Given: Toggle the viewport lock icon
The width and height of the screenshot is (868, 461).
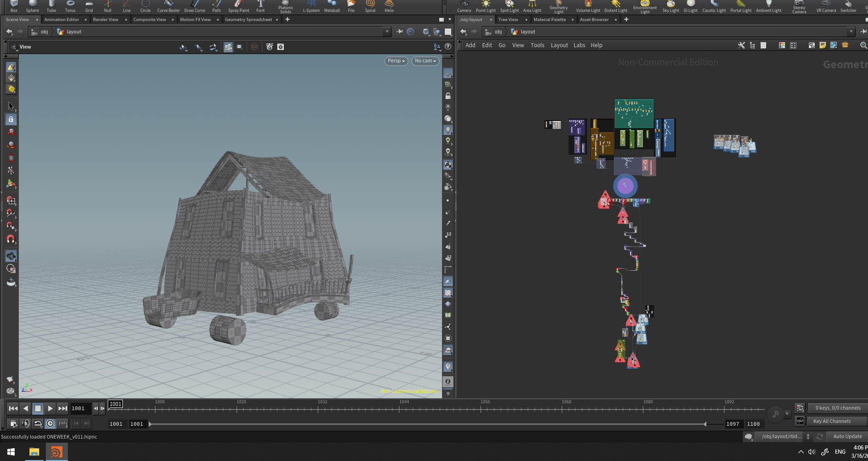Looking at the screenshot, I should point(448,96).
